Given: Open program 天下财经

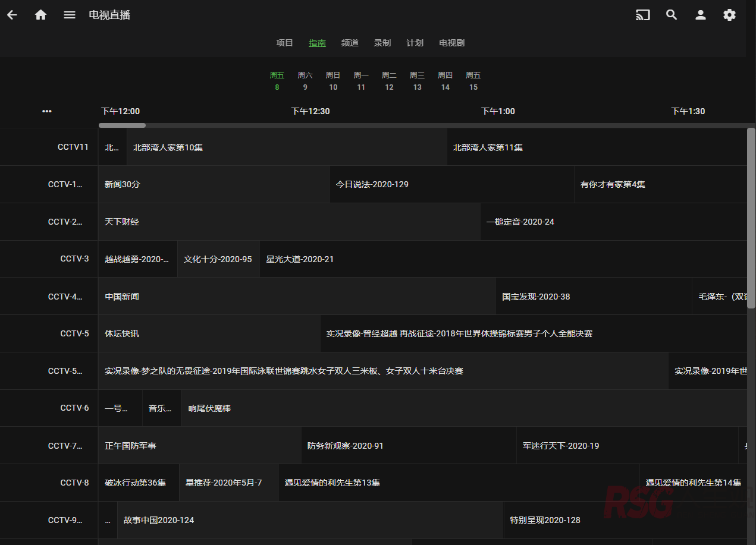Looking at the screenshot, I should pos(289,222).
